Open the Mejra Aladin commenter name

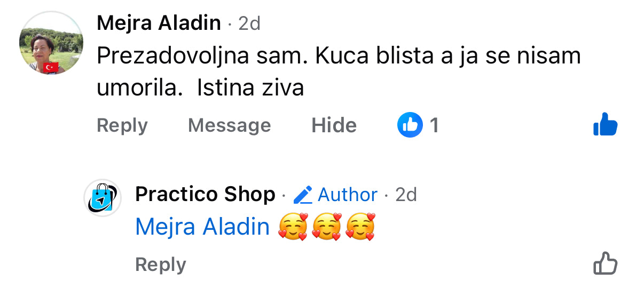click(x=159, y=23)
